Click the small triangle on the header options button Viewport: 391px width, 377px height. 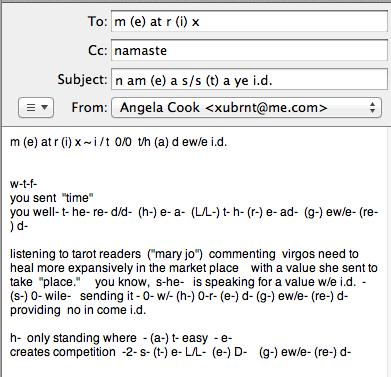44,108
